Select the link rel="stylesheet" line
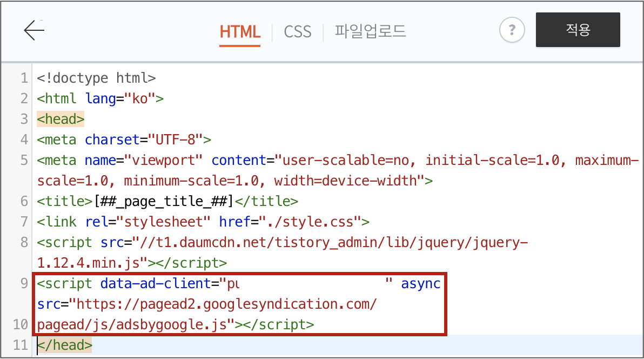 203,222
